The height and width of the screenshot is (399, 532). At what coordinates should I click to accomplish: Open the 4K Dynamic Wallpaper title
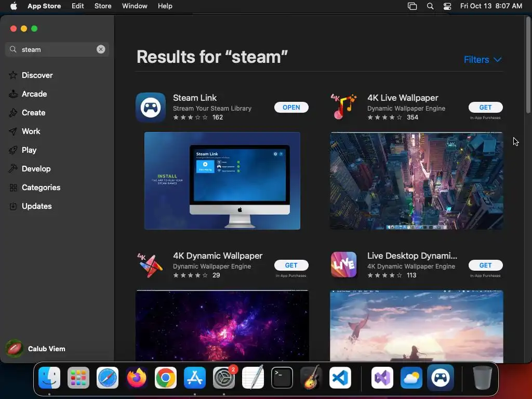[x=218, y=256]
